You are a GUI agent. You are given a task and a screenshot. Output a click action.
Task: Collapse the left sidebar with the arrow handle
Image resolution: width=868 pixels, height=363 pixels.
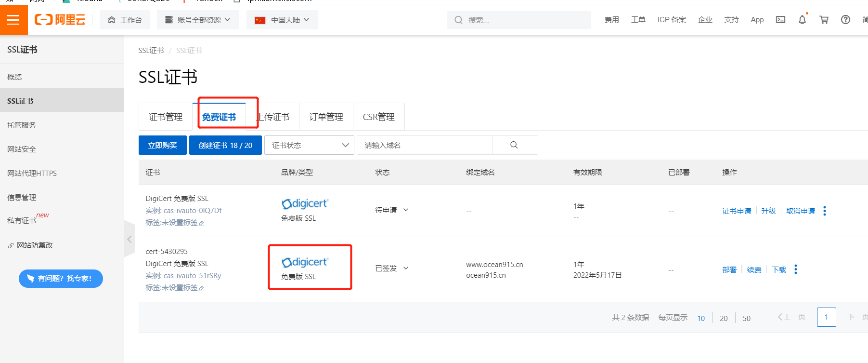129,239
